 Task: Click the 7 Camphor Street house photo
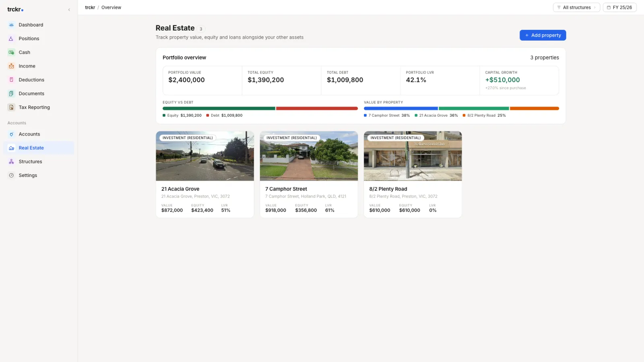[x=309, y=156]
